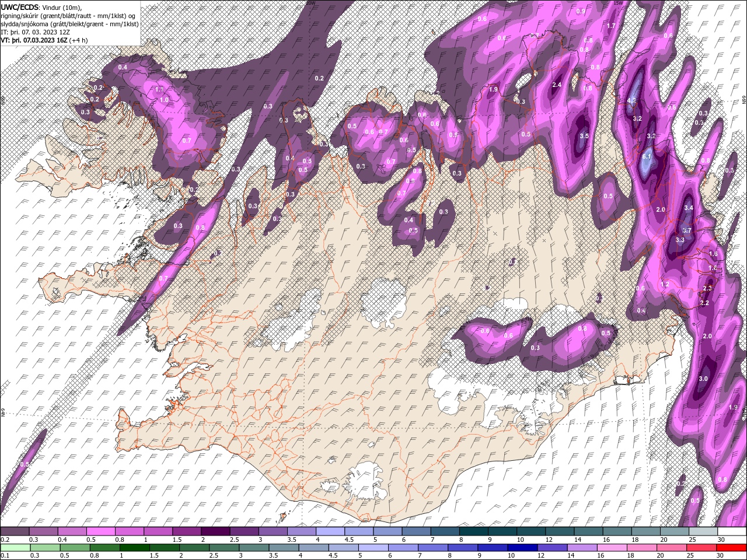Click the 2.2 snowfall value on the map
747x560 pixels.
click(x=704, y=303)
